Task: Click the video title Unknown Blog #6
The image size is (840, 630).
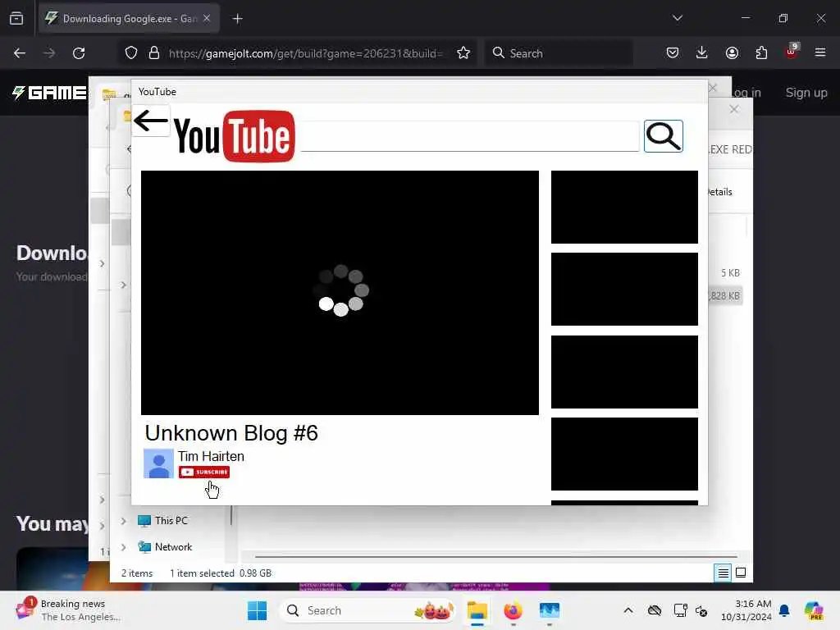Action: [231, 433]
